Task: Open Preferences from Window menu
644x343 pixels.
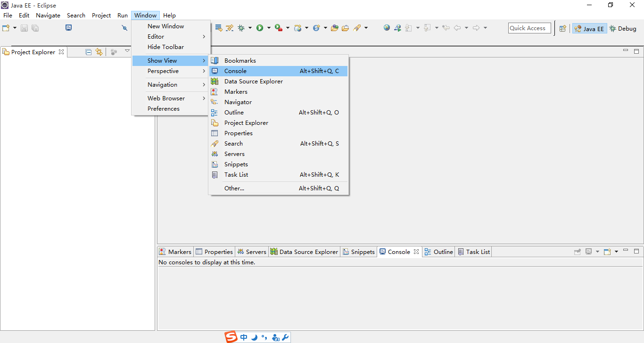Action: 171,109
